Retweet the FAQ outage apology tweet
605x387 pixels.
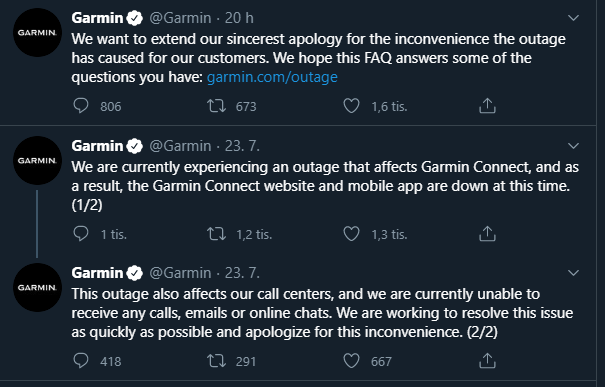216,106
